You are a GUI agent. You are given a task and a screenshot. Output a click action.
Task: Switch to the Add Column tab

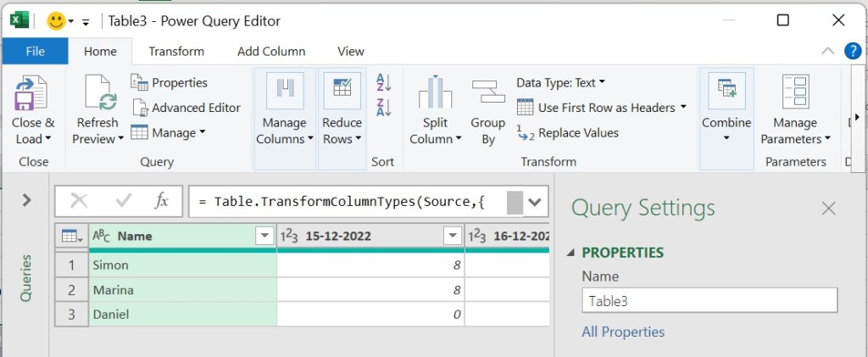(x=271, y=51)
